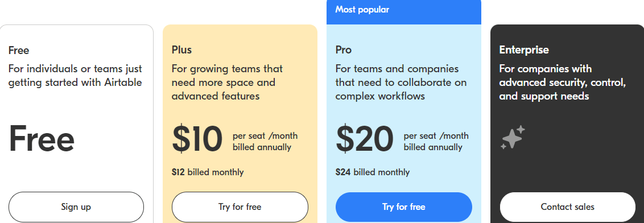This screenshot has width=644, height=223.
Task: Click the $20 Pro price
Action: (364, 139)
